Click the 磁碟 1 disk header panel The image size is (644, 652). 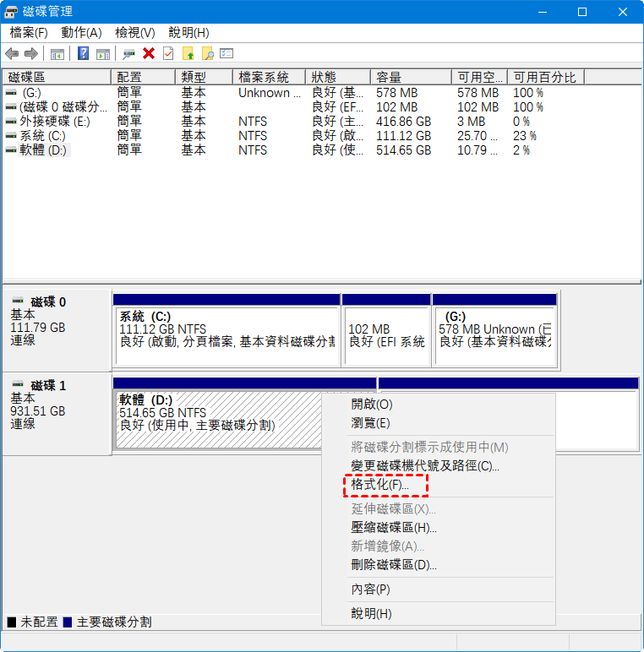(x=57, y=414)
